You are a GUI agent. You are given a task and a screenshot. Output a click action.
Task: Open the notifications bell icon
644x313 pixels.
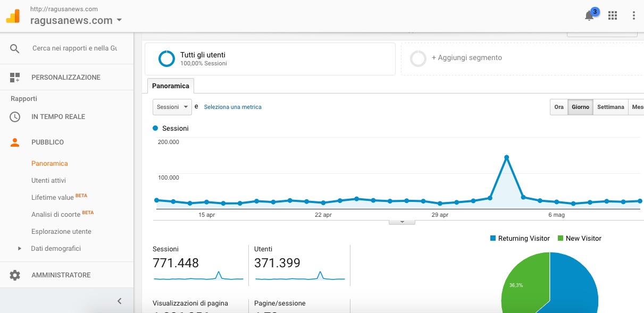pyautogui.click(x=589, y=15)
